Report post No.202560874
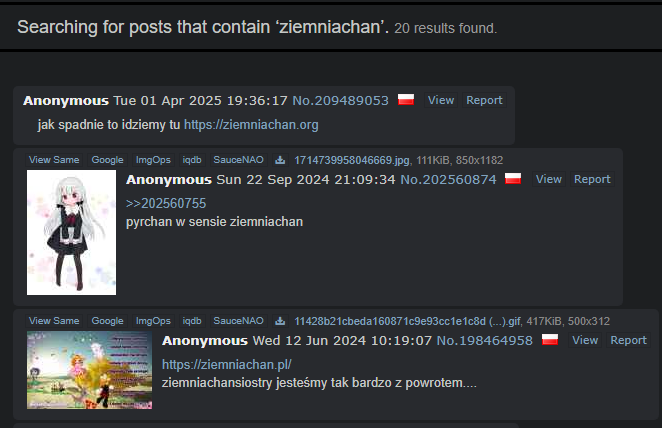The image size is (662, 428). (x=592, y=179)
